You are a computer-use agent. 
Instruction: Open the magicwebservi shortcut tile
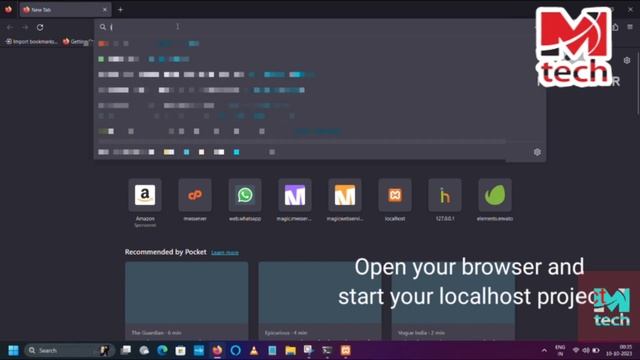click(x=345, y=195)
